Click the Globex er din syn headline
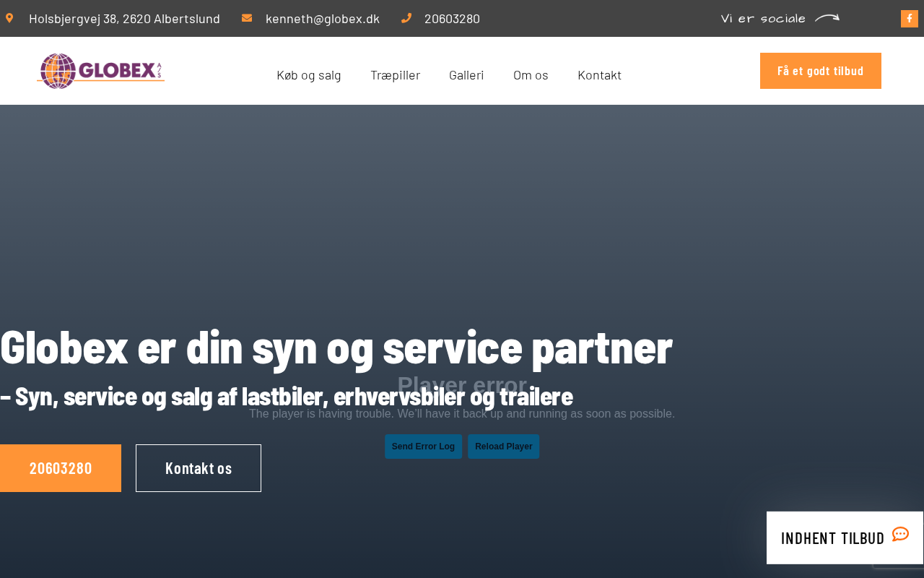This screenshot has width=924, height=578. [x=336, y=348]
